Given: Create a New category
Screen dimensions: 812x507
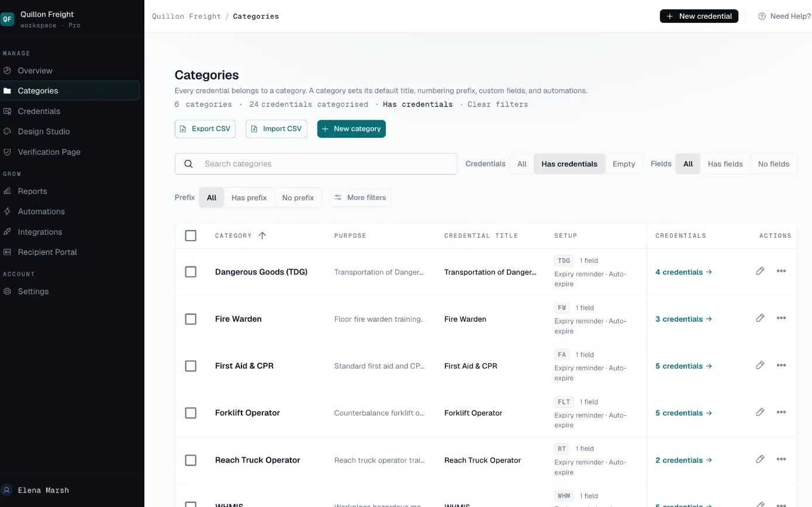Looking at the screenshot, I should [x=351, y=129].
